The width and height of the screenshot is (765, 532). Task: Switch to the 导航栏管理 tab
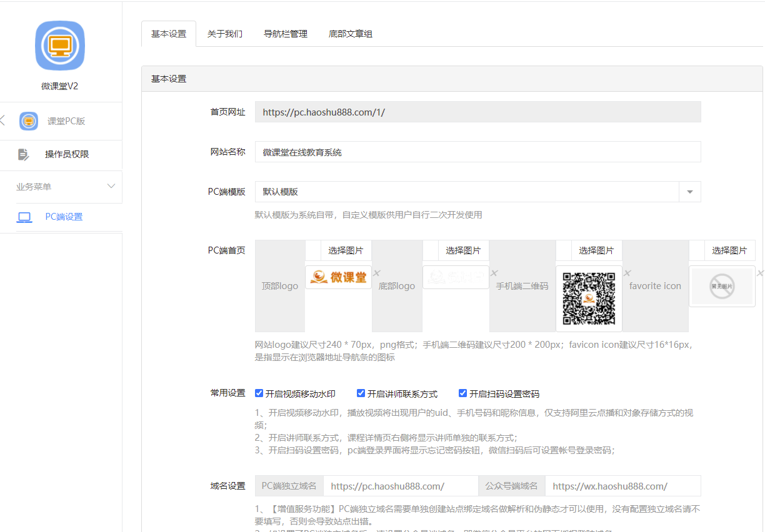[286, 34]
